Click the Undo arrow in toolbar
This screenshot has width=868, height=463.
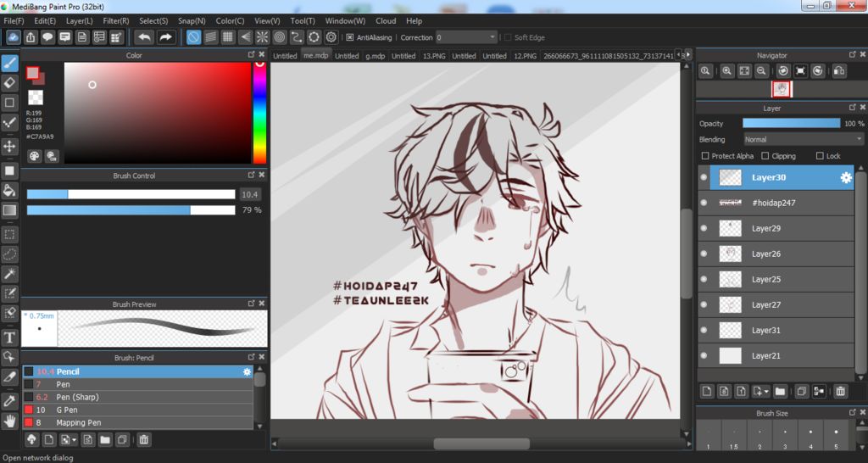coord(144,37)
